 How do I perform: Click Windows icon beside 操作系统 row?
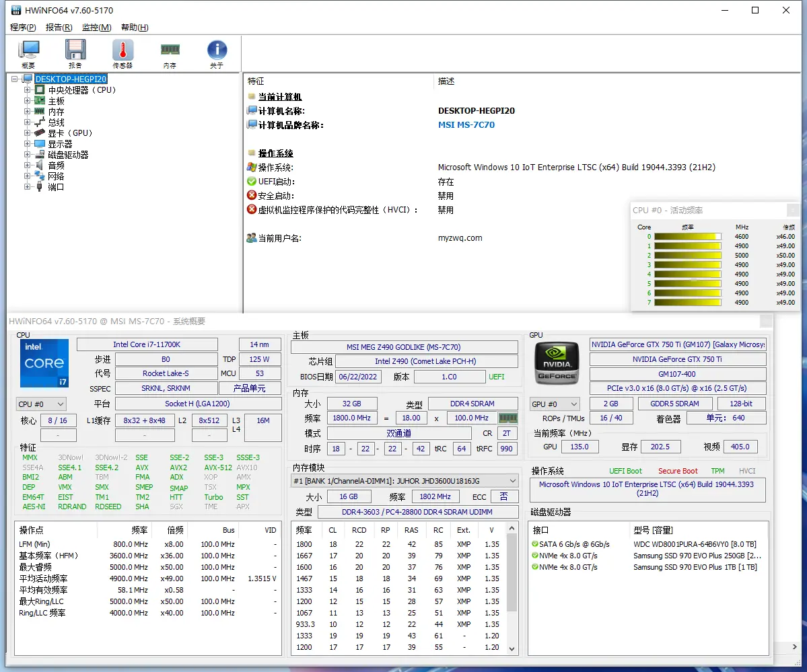pos(252,167)
